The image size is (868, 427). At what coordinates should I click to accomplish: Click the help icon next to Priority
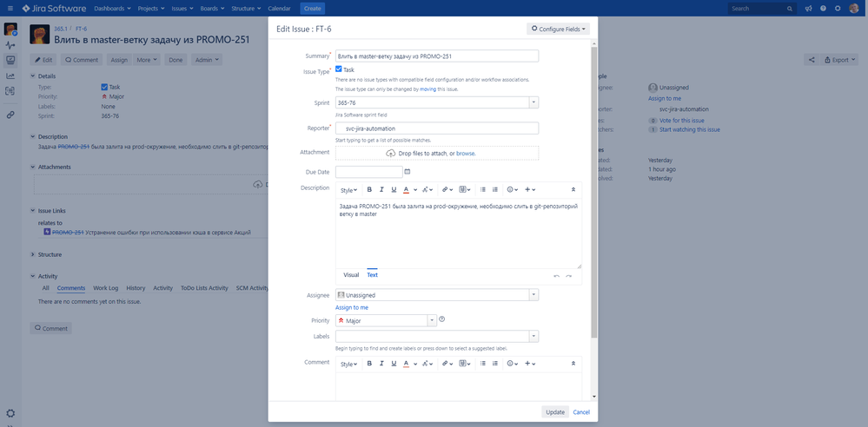(x=441, y=319)
